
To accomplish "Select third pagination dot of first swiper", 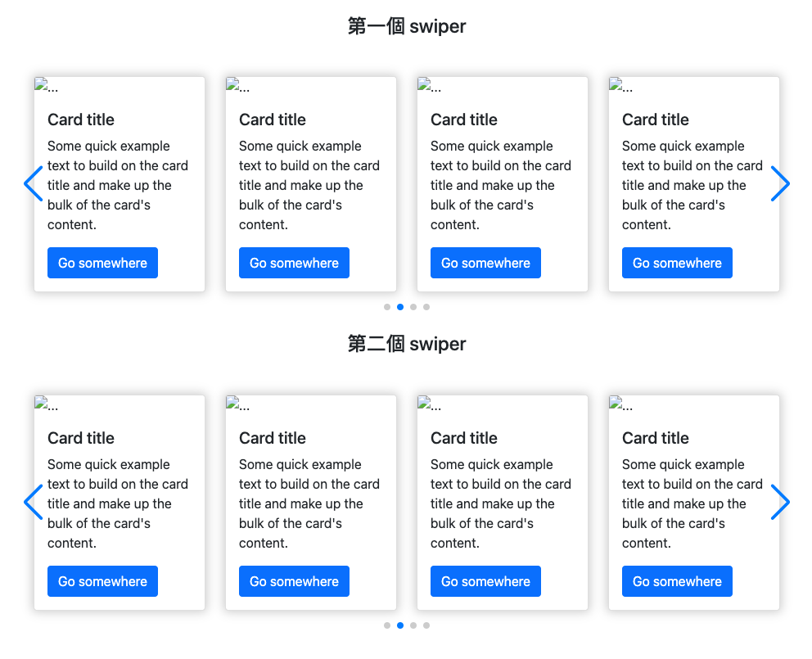I will point(413,307).
